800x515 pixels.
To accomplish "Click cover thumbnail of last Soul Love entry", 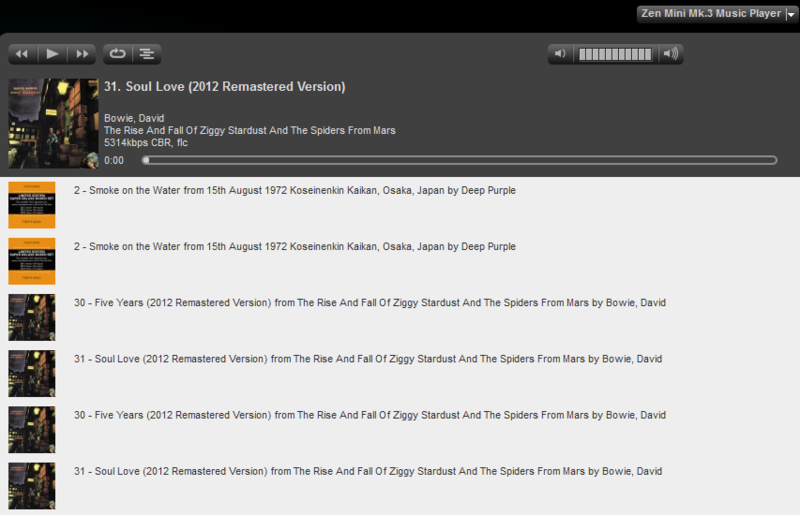I will click(31, 486).
